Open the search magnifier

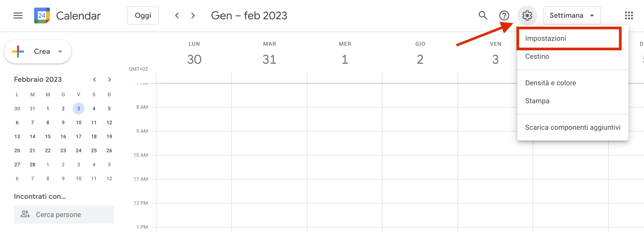click(483, 15)
